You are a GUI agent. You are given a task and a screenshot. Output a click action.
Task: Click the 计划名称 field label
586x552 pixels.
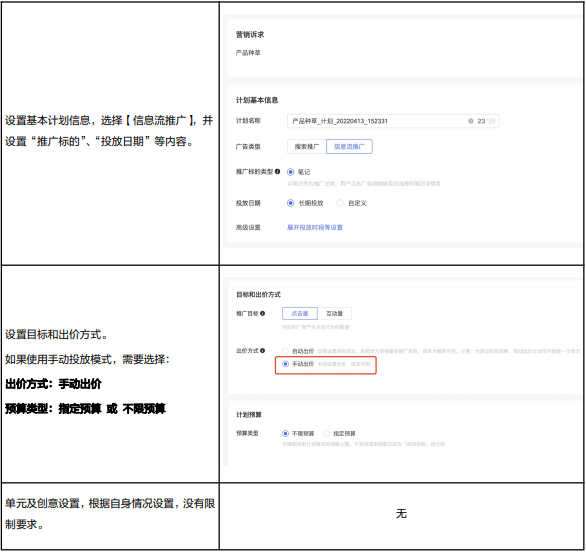[248, 121]
